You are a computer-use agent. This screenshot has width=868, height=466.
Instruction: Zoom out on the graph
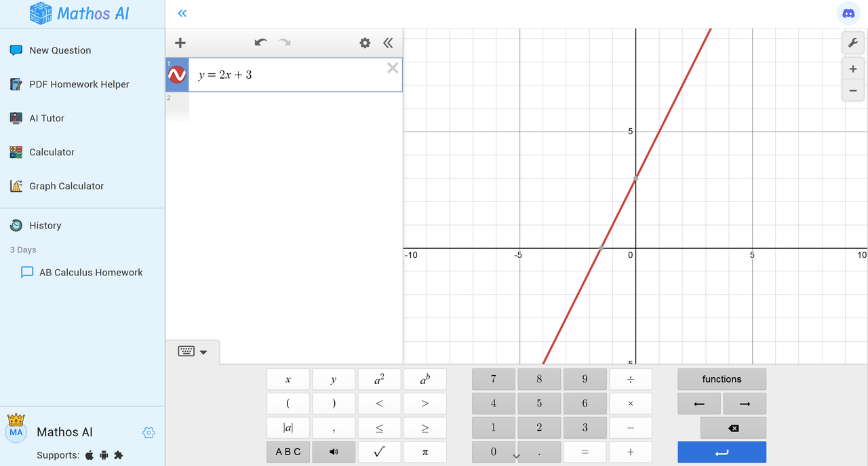pos(852,90)
